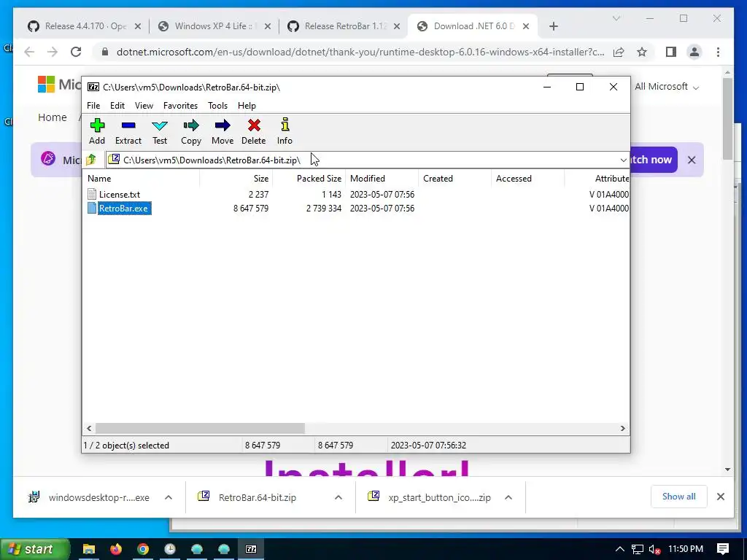Click the Extract toolbar icon
Image resolution: width=747 pixels, height=560 pixels.
pos(128,131)
